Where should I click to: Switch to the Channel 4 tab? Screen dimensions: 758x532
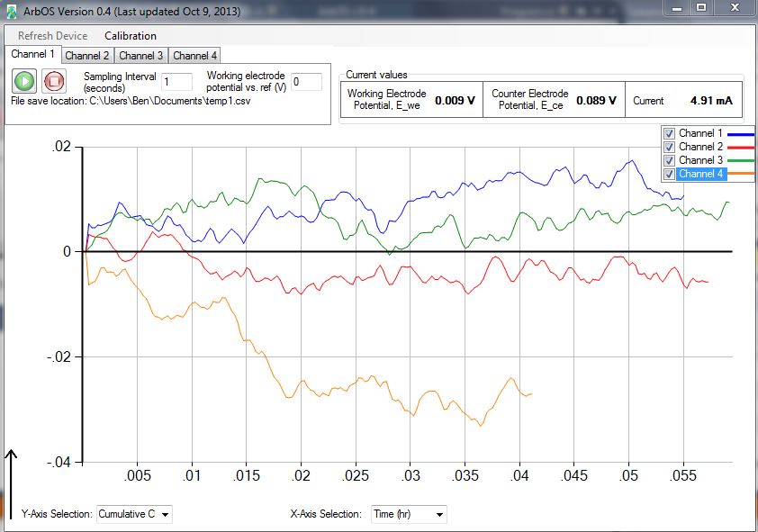coord(194,56)
